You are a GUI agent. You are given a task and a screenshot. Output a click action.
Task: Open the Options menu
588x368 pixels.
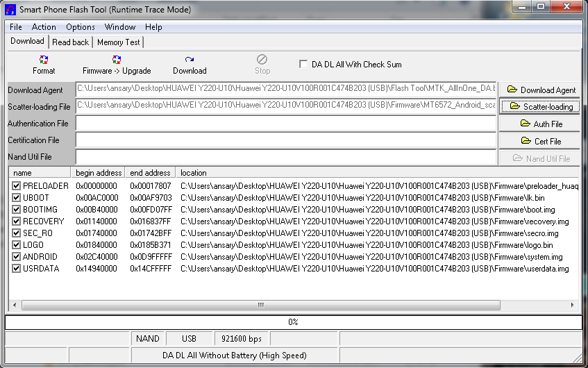[x=81, y=27]
